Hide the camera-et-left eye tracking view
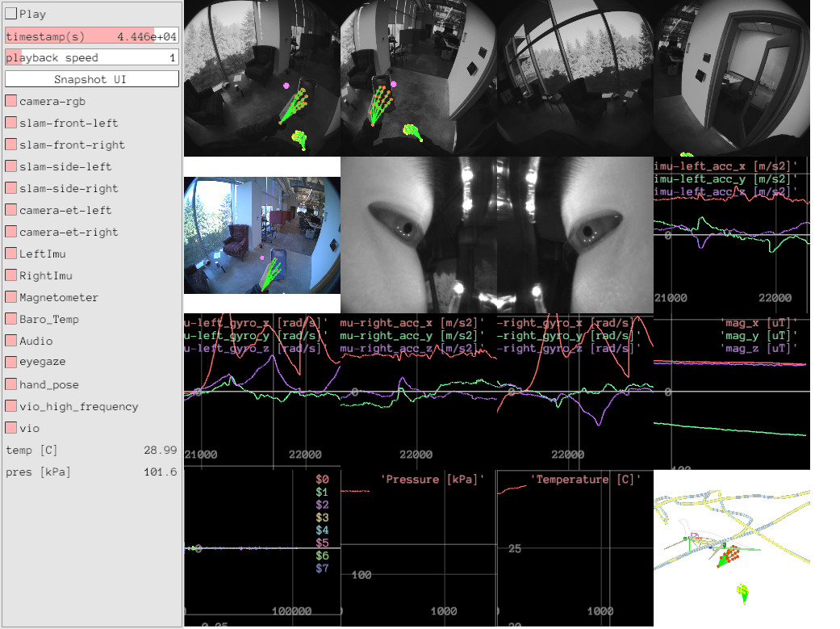The image size is (840, 629). coord(11,210)
